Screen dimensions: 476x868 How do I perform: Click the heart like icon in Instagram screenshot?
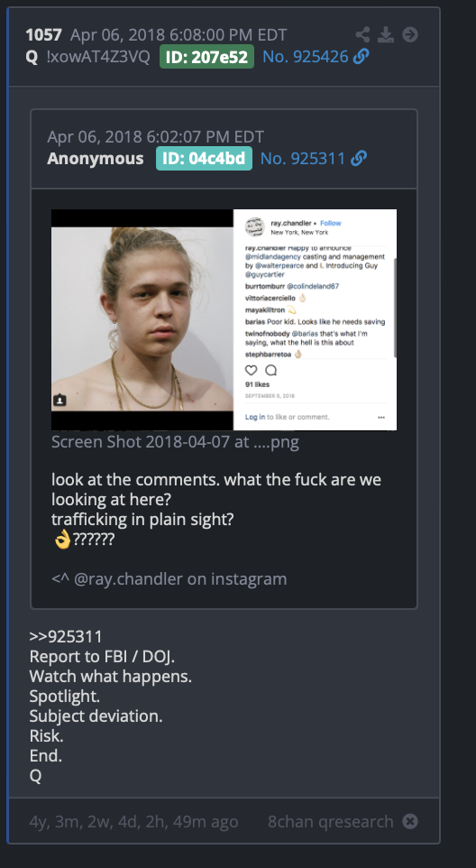point(251,370)
